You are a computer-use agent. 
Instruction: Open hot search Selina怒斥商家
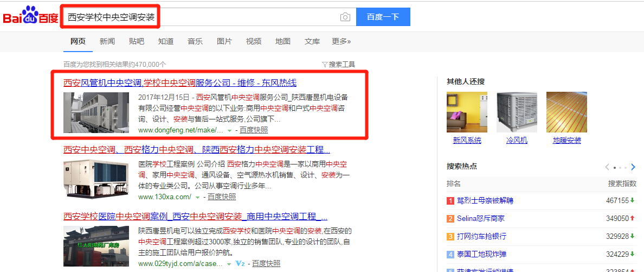tap(480, 218)
